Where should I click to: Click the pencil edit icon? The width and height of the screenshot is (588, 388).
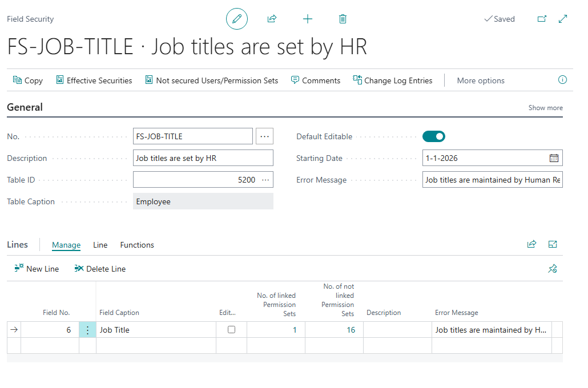pyautogui.click(x=236, y=19)
